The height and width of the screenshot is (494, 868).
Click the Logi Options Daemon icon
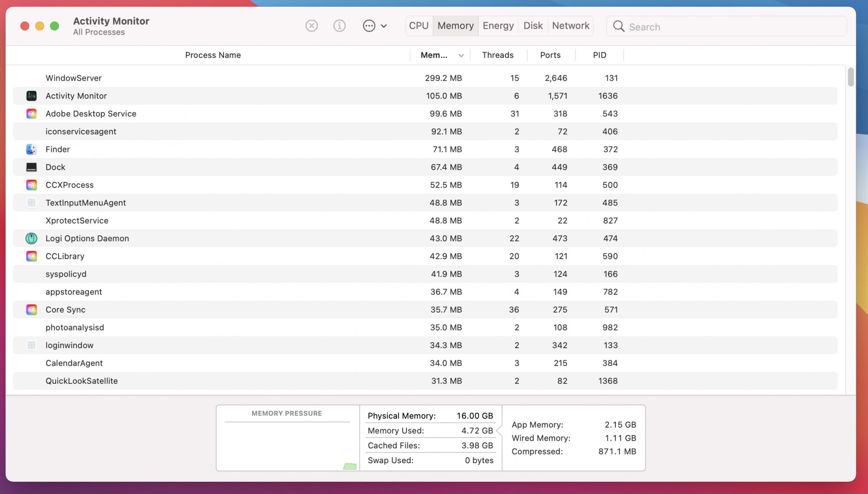(x=31, y=238)
